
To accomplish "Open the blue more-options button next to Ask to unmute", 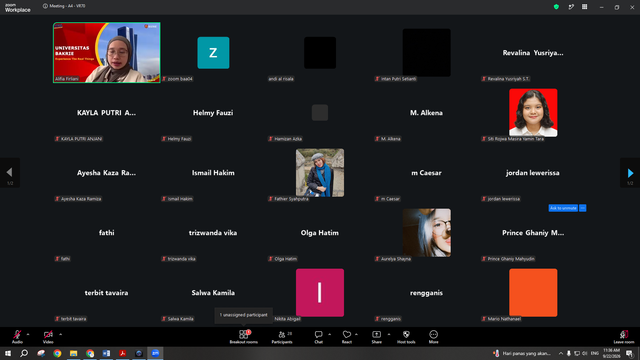I will coord(582,208).
